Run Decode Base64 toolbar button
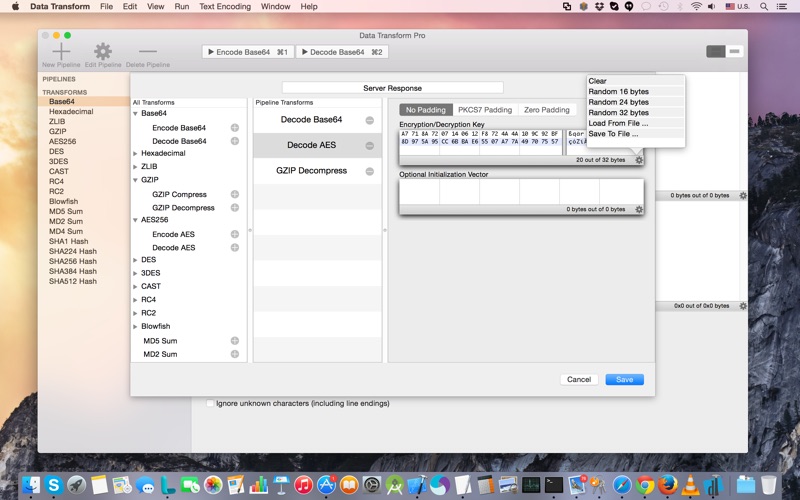The width and height of the screenshot is (800, 500). (342, 52)
